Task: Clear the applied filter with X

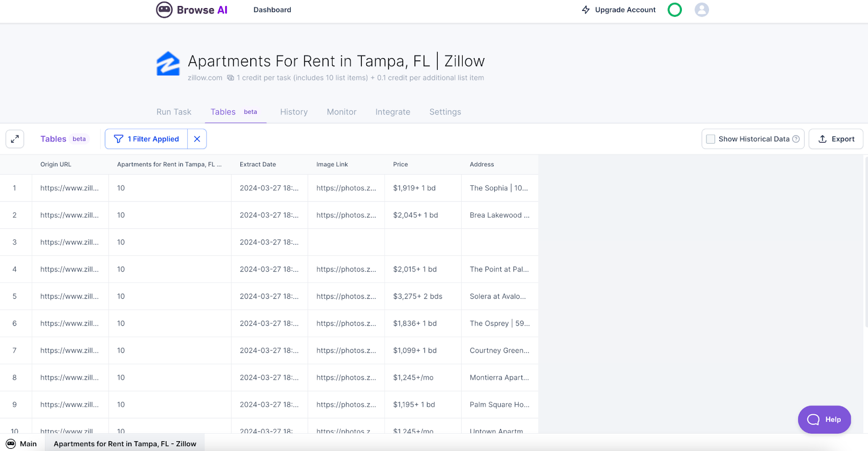Action: pos(197,139)
